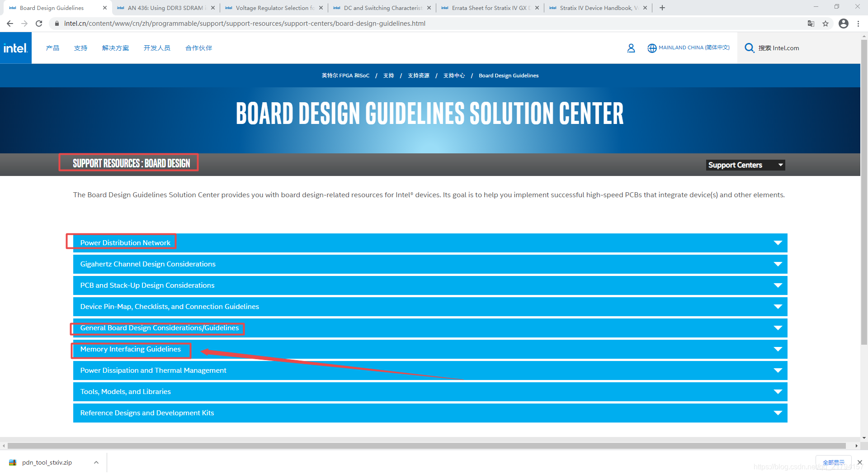This screenshot has width=868, height=475.
Task: Expand Gigahertz Channel Design Considerations section
Action: (x=430, y=264)
